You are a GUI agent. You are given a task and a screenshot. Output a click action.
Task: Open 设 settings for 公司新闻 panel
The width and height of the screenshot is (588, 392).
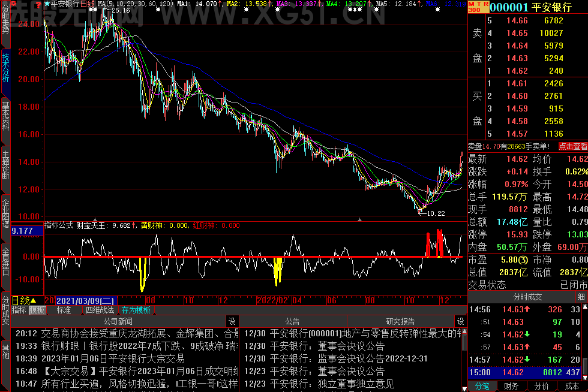click(232, 321)
